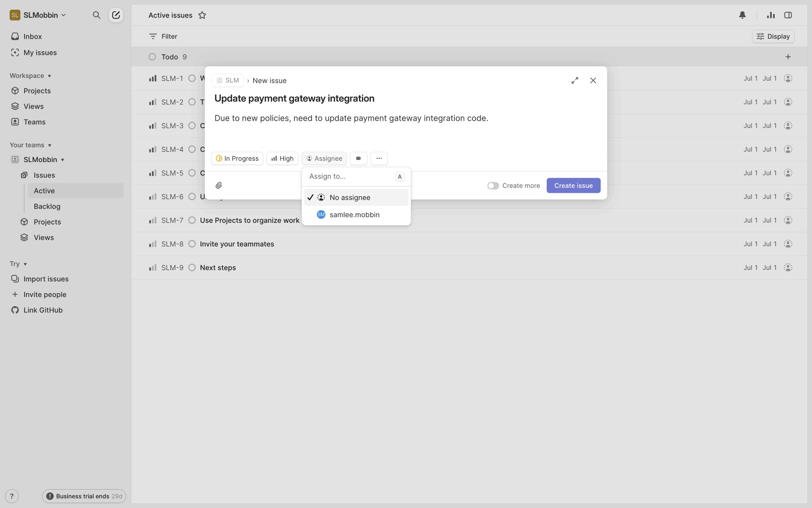This screenshot has height=508, width=812.
Task: Click priority icon on SLM-9 row
Action: point(153,268)
